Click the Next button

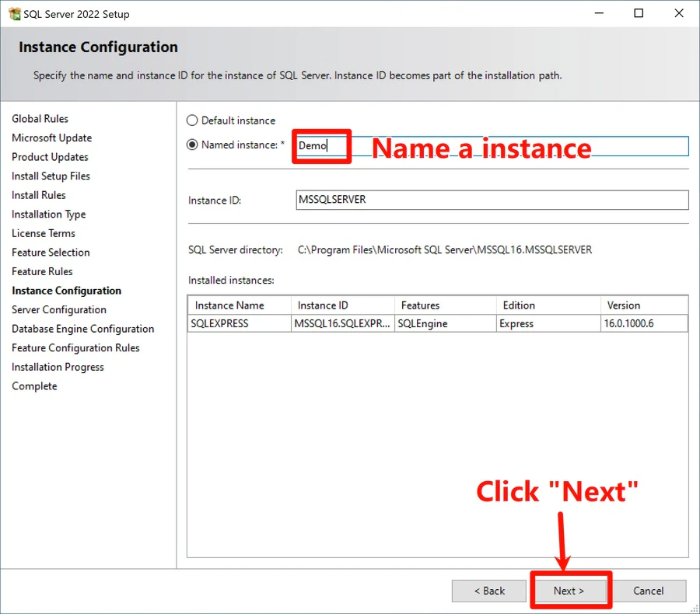(x=569, y=591)
